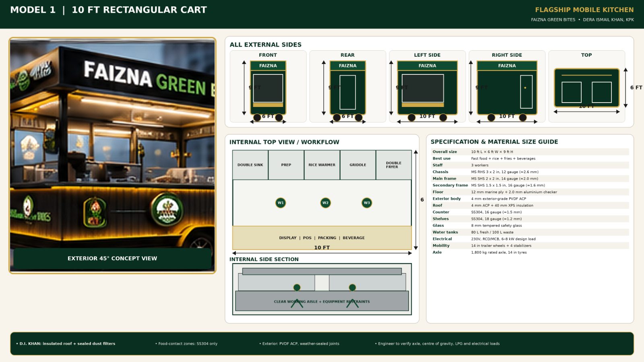This screenshot has width=644, height=362.
Task: Select the GRIDDLE station box
Action: (x=358, y=165)
